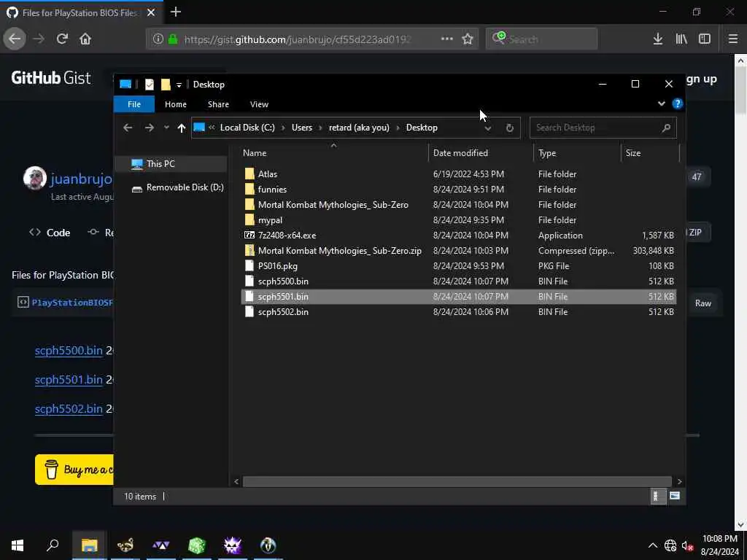
Task: Open Explorer recent locations dropdown
Action: coord(166,128)
